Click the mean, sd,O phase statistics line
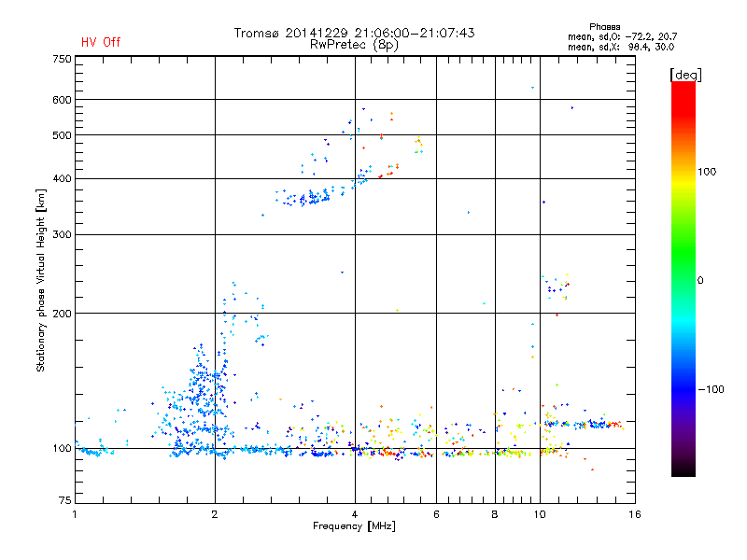This screenshot has width=747, height=560. [622, 37]
